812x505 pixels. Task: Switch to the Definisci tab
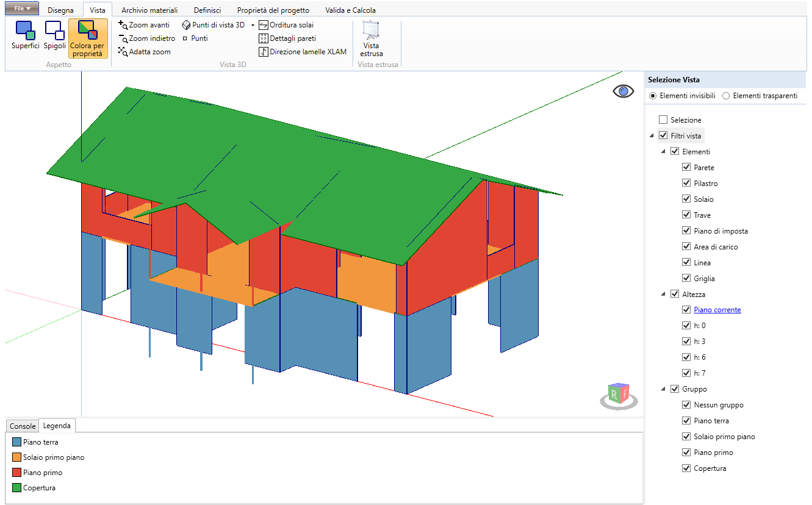[207, 10]
